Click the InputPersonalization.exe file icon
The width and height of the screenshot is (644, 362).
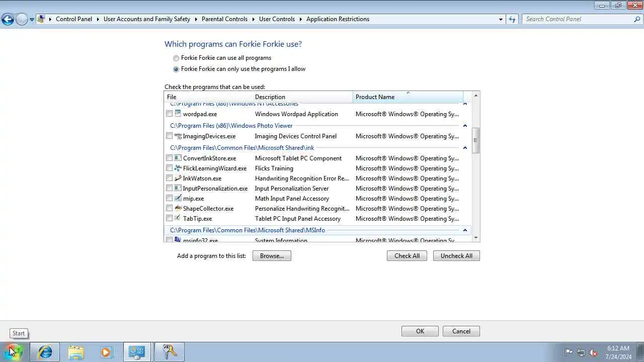[178, 188]
